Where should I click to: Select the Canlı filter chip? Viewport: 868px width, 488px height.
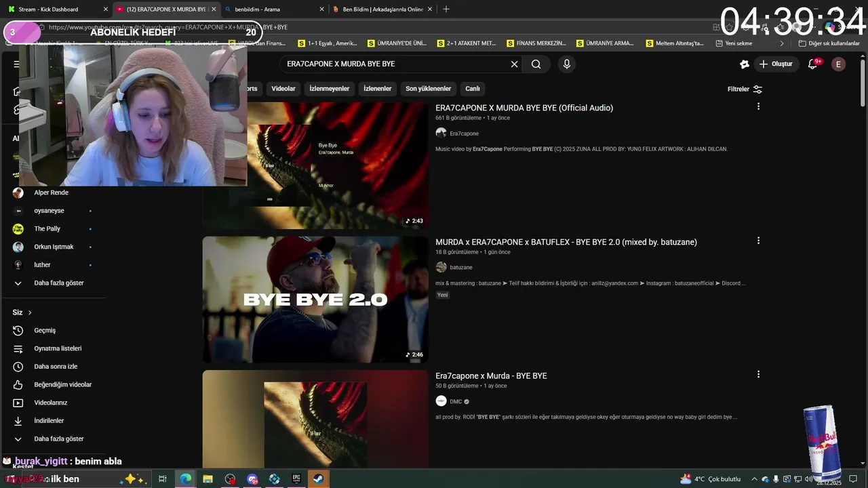pyautogui.click(x=473, y=89)
